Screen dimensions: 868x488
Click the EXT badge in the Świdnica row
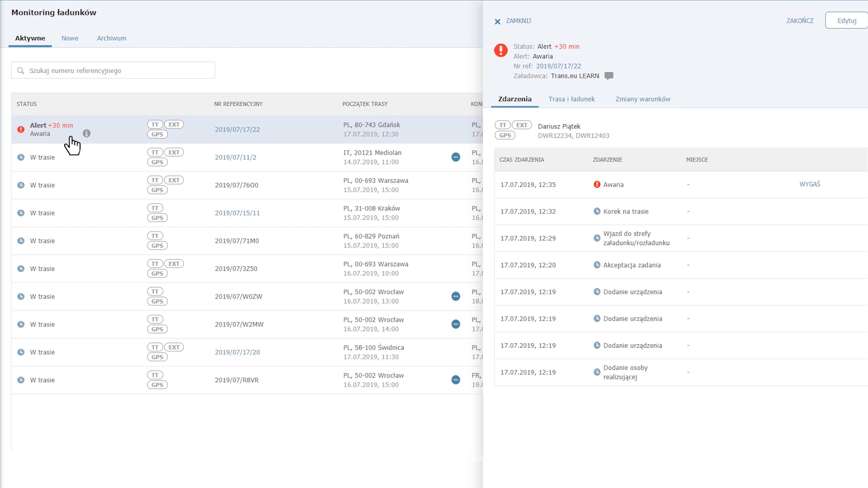point(174,347)
